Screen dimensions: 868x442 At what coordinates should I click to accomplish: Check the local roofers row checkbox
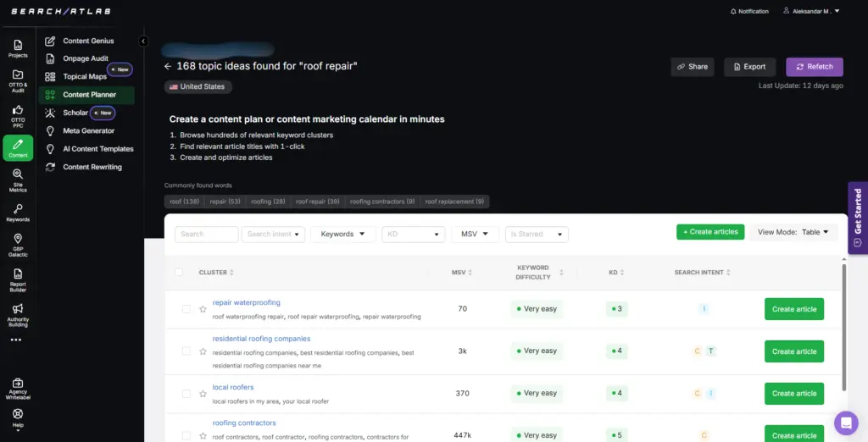click(x=186, y=394)
